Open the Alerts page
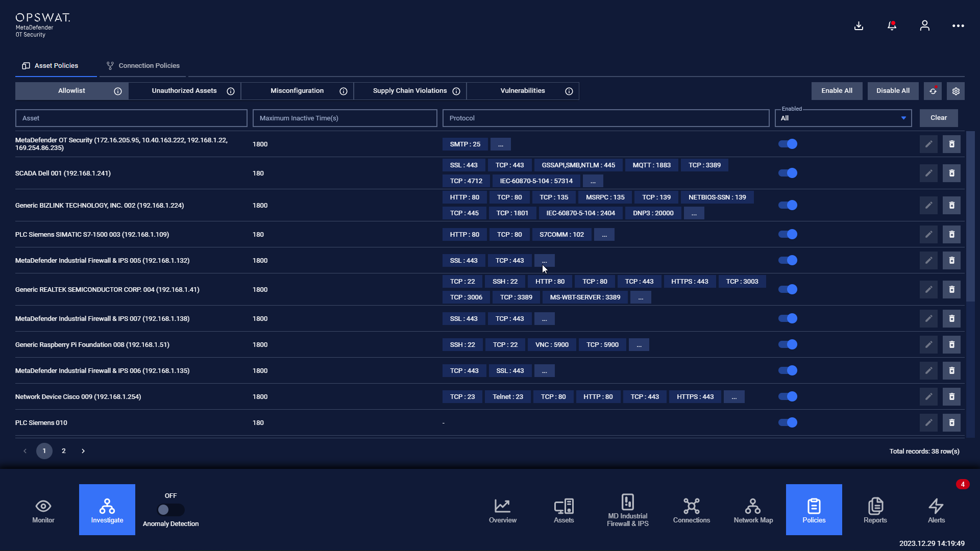 (937, 510)
